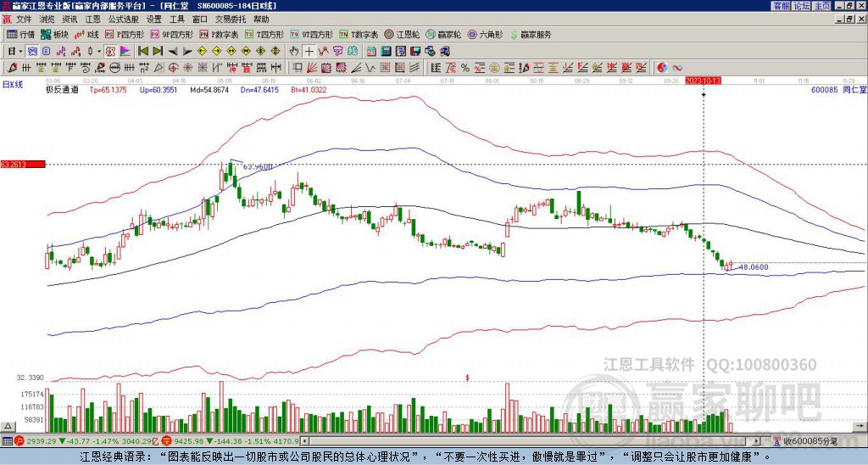
Task: Open the calendar icon in the toolbar
Action: click(371, 52)
